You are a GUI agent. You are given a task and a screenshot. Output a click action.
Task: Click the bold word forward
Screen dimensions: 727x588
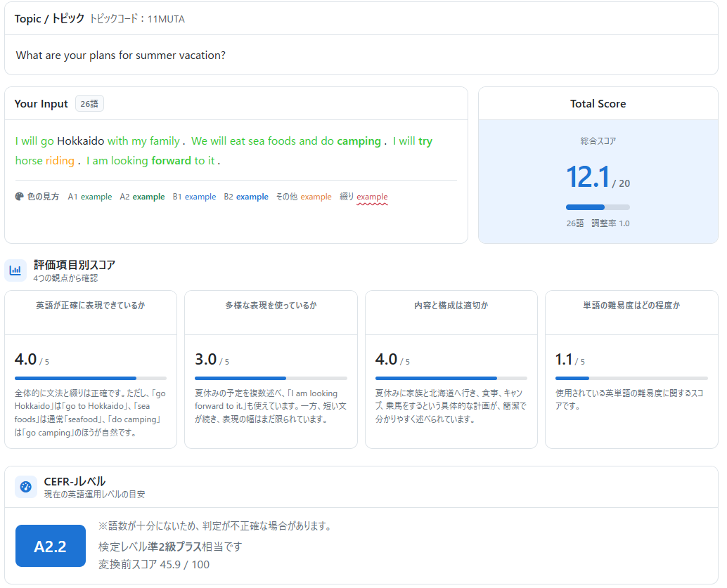point(171,161)
